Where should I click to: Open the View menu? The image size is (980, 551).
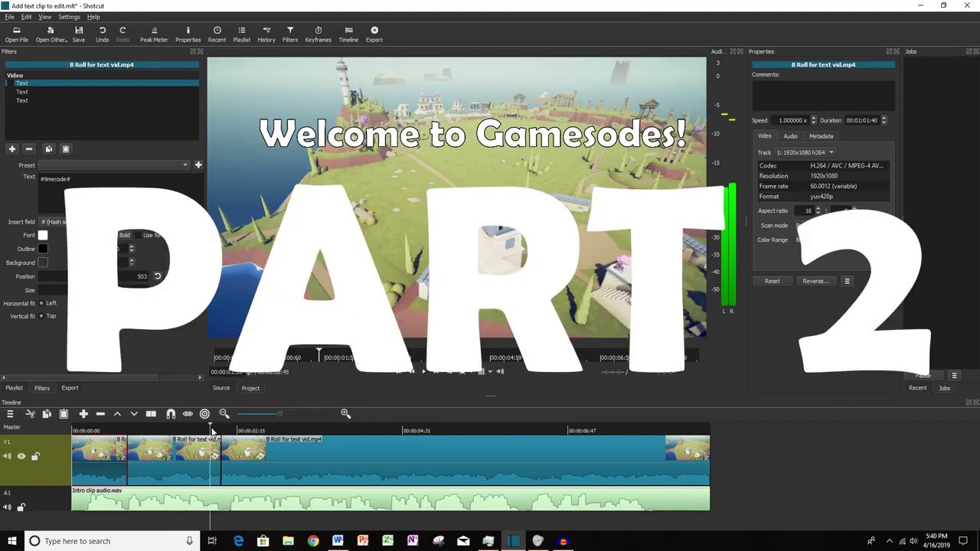45,17
